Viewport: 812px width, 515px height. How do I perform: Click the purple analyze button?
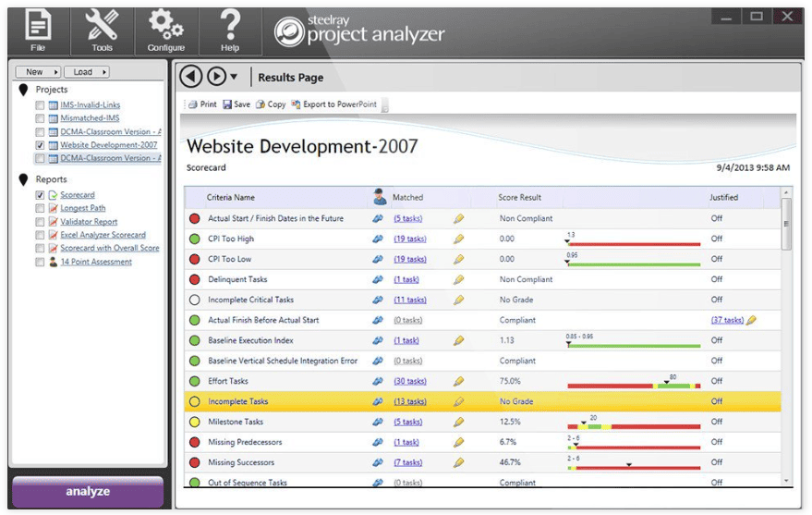88,492
